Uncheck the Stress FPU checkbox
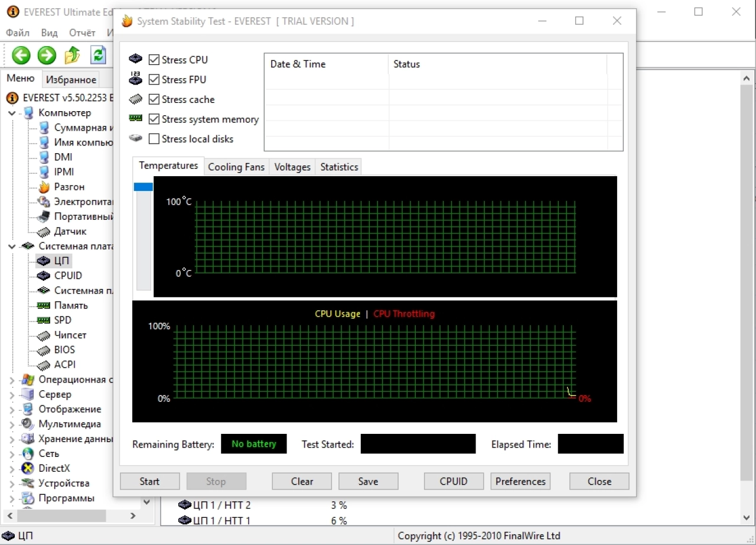756x545 pixels. [x=154, y=80]
